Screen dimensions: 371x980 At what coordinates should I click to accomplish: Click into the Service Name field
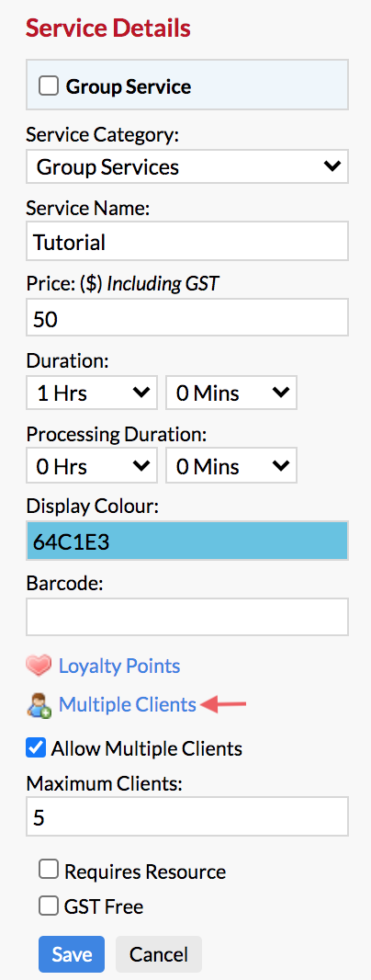[186, 241]
